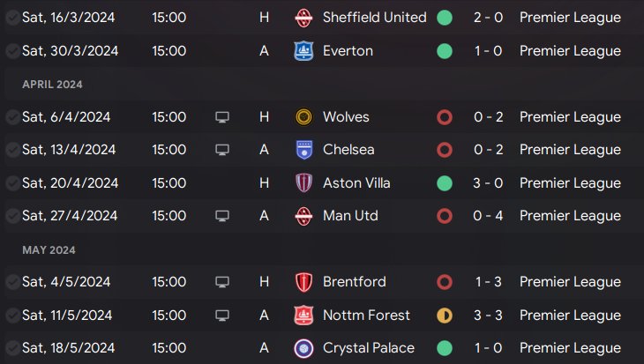Click the TV icon on the Man Utd fixture
644x364 pixels.
[222, 216]
